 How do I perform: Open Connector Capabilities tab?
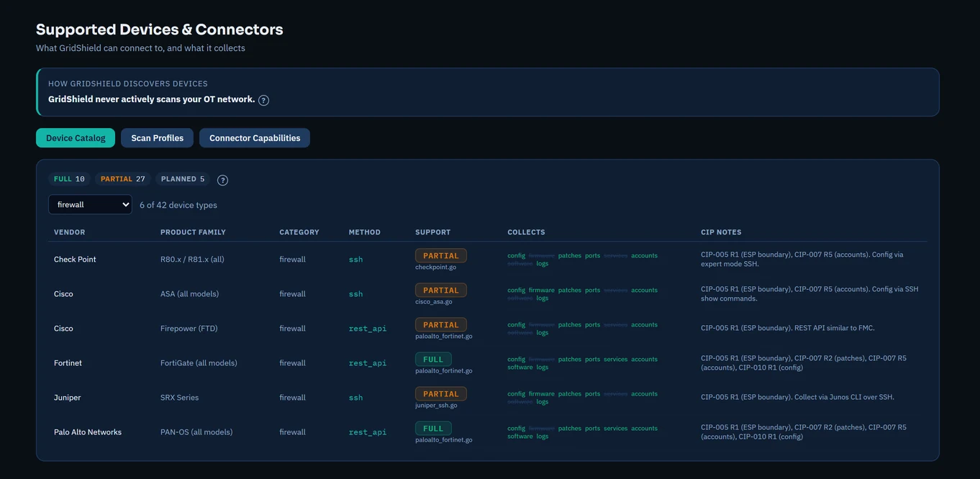pyautogui.click(x=255, y=138)
